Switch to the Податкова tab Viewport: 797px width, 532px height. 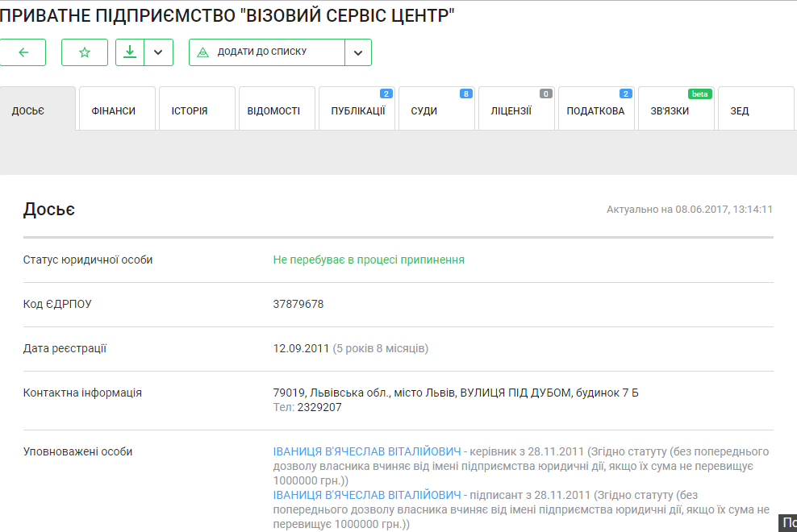click(595, 110)
